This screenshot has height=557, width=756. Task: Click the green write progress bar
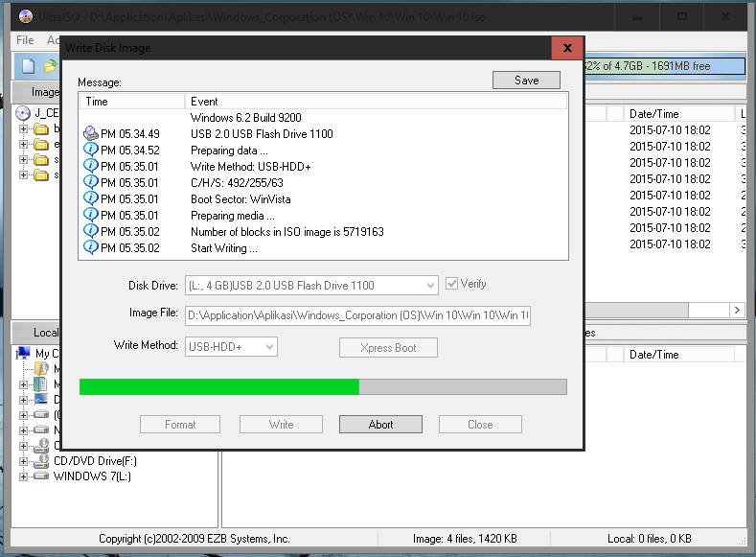coord(323,386)
